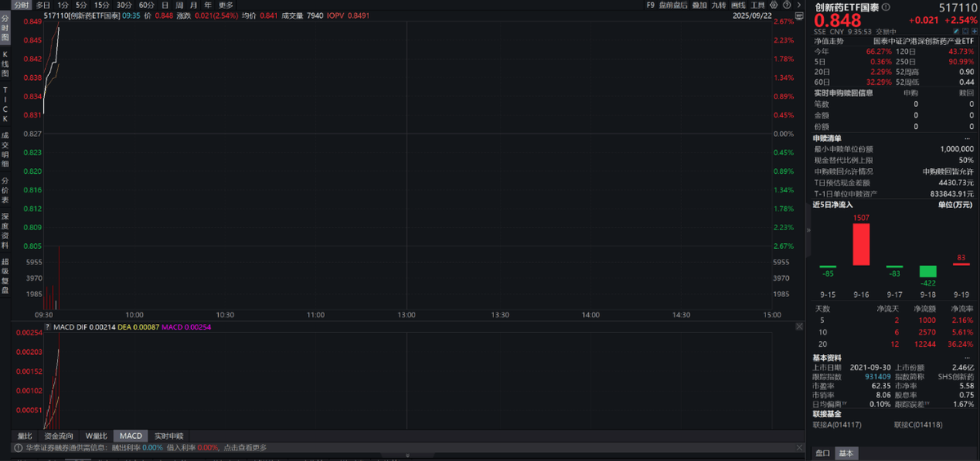Collapse the right quote panel splitter arrow
980x461 pixels.
(x=808, y=231)
